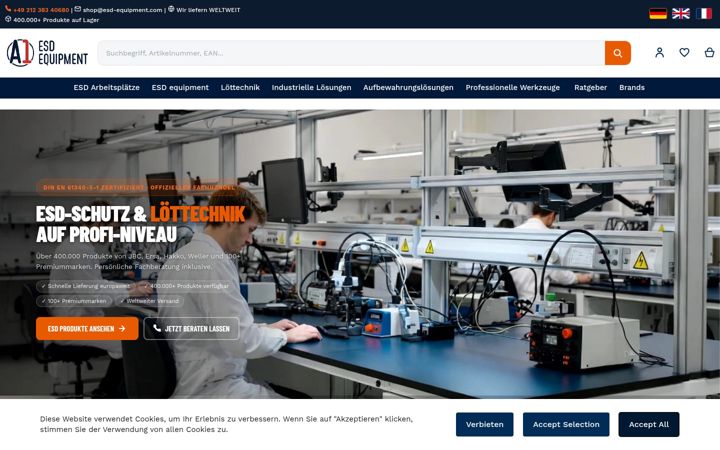Open Industrielle Lösungen menu
720x450 pixels.
311,87
